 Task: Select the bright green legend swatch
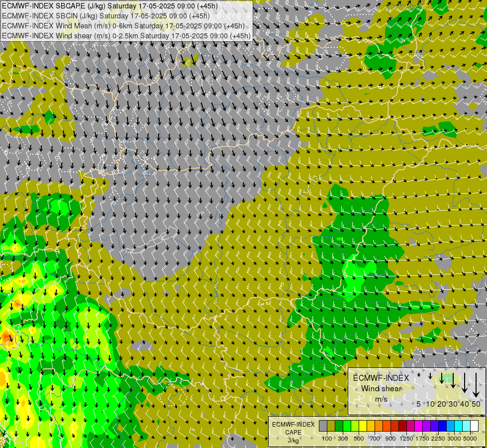coord(347,426)
